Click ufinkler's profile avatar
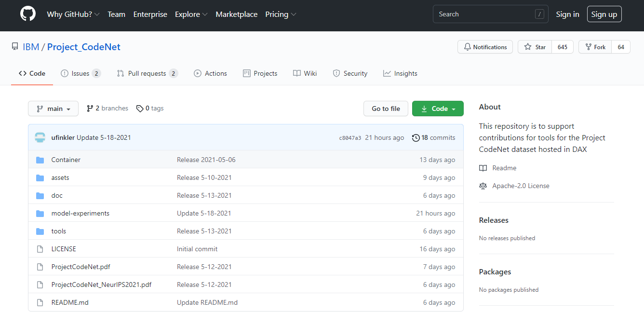The height and width of the screenshot is (312, 644). click(40, 137)
